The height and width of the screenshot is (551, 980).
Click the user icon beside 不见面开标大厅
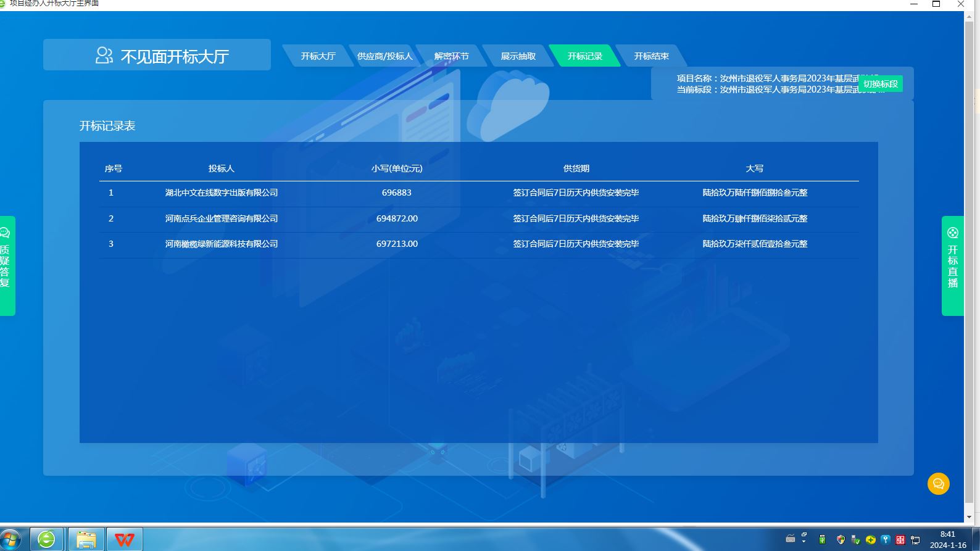104,56
